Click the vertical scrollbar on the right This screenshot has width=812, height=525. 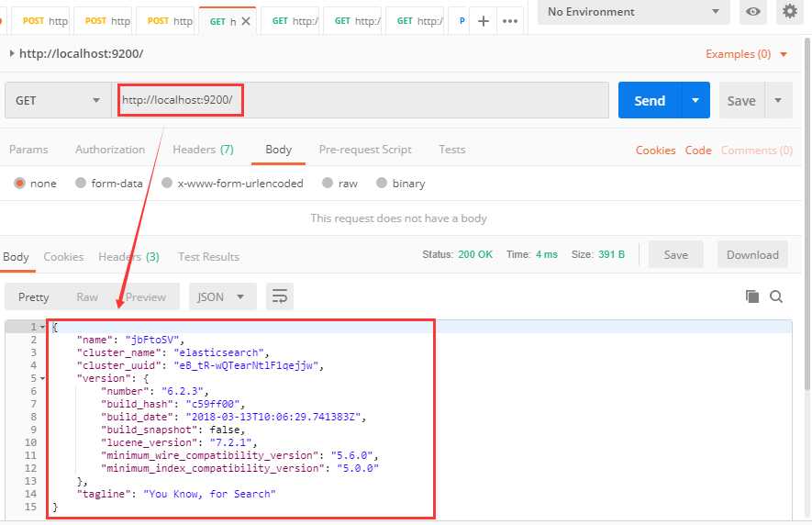coord(807,213)
